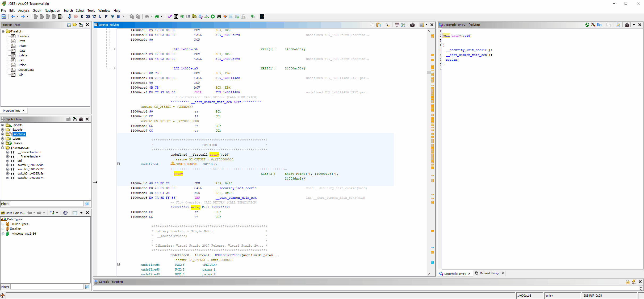The image size is (644, 299).
Task: Open Decompile panel dropdown arrow menu
Action: (x=634, y=25)
